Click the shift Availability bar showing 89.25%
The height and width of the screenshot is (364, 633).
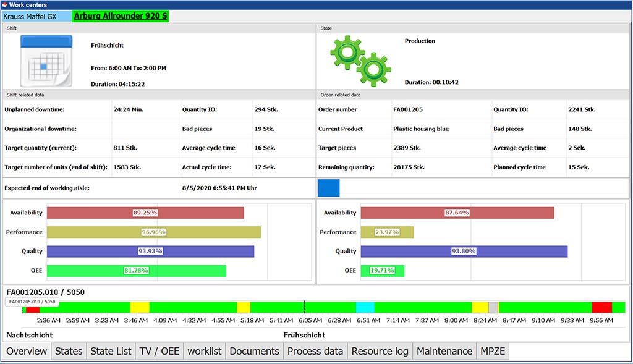coord(145,213)
